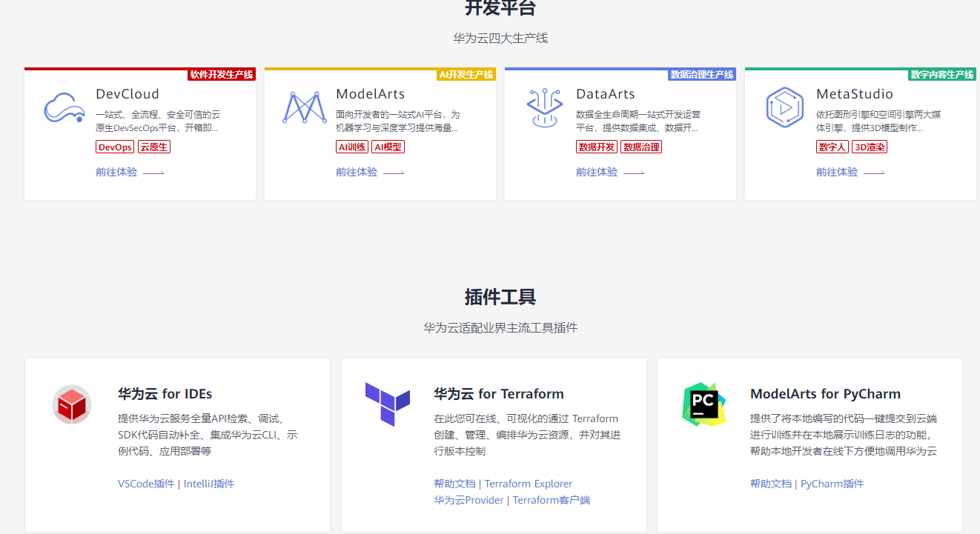The height and width of the screenshot is (534, 980).
Task: Click the ModelArts card title
Action: click(x=371, y=94)
